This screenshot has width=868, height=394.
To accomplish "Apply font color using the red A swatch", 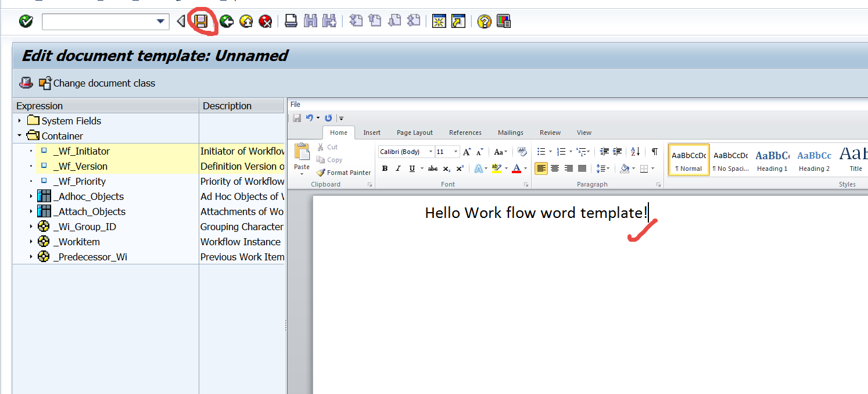I will [517, 168].
